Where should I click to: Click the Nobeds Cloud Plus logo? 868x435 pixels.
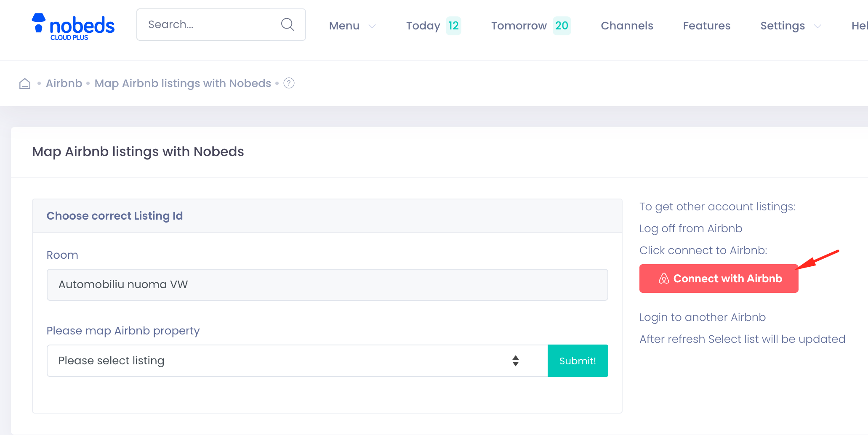[x=73, y=26]
